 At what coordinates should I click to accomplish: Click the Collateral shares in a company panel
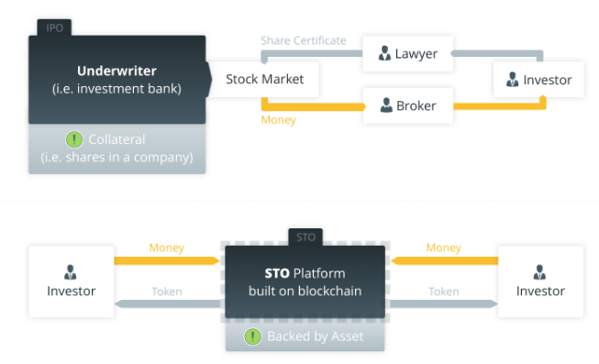click(116, 149)
